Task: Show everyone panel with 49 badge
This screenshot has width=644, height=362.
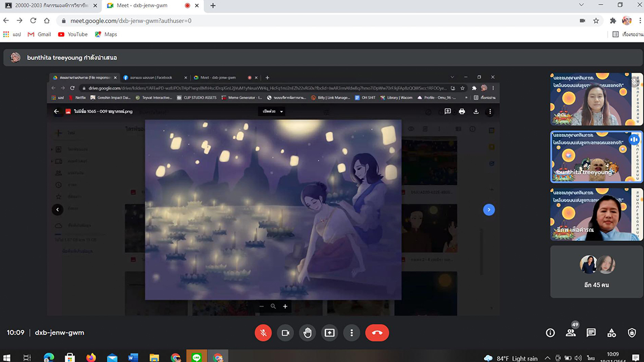Action: [571, 333]
